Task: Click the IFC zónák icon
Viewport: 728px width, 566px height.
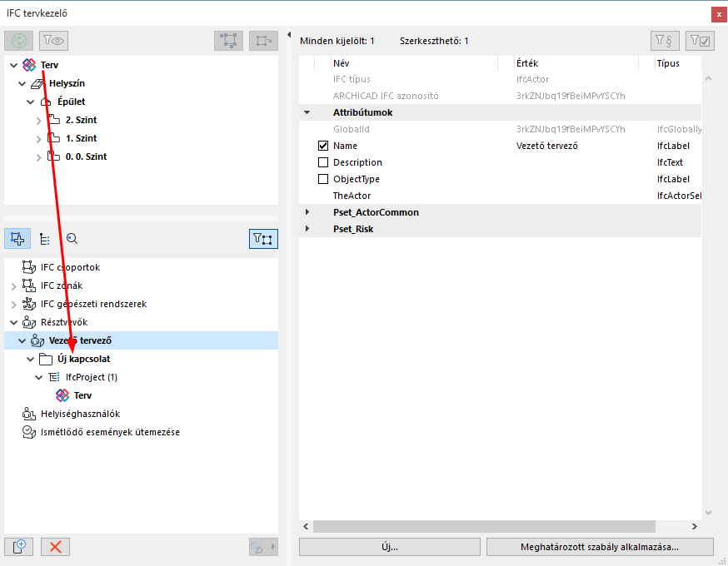Action: coord(29,285)
